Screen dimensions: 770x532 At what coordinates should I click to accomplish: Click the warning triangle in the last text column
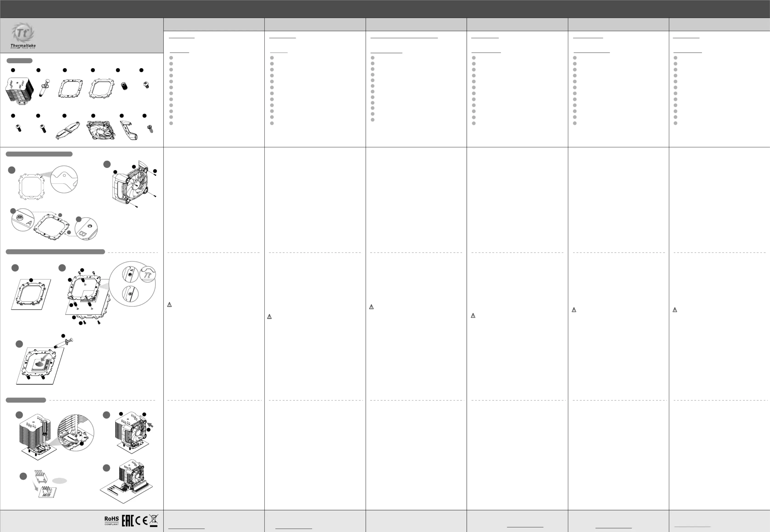pos(675,310)
